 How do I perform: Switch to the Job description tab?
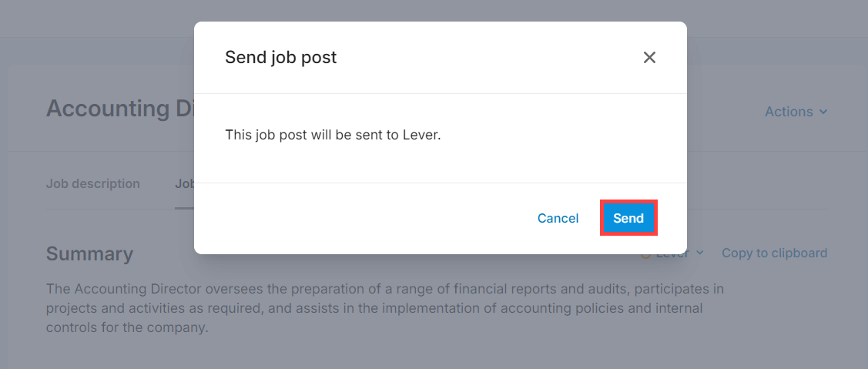click(x=93, y=183)
